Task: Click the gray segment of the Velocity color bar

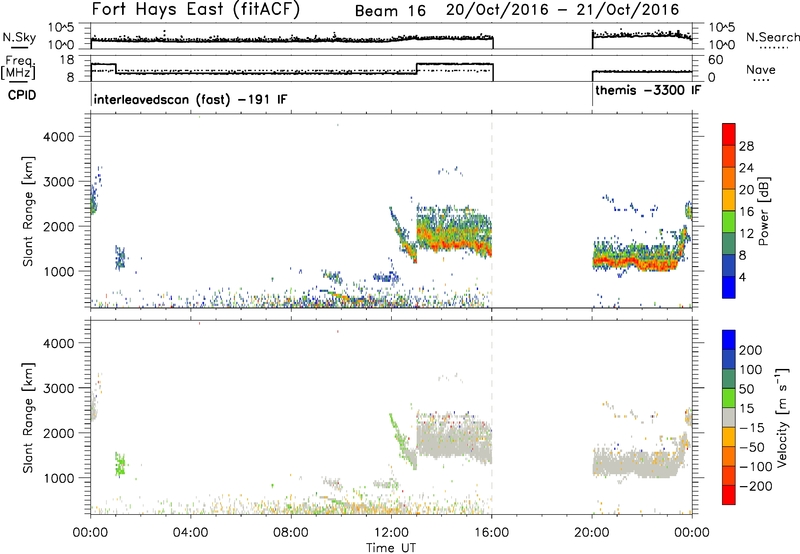Action: point(729,417)
